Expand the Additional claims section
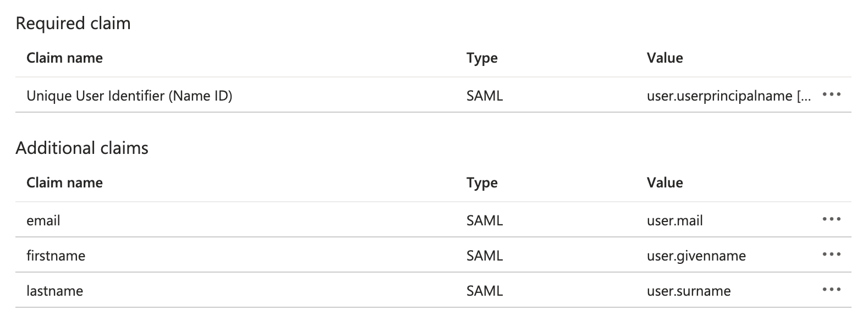Viewport: 868px width, 321px height. click(x=83, y=147)
